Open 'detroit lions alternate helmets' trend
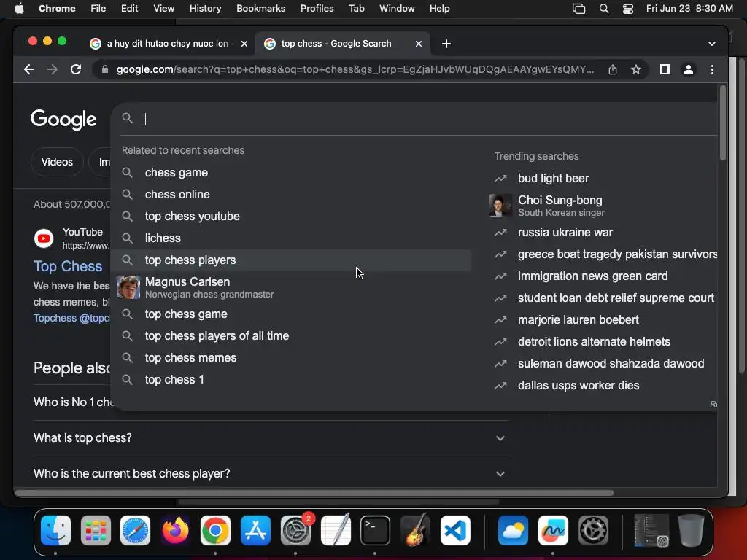The width and height of the screenshot is (747, 560). pos(594,342)
